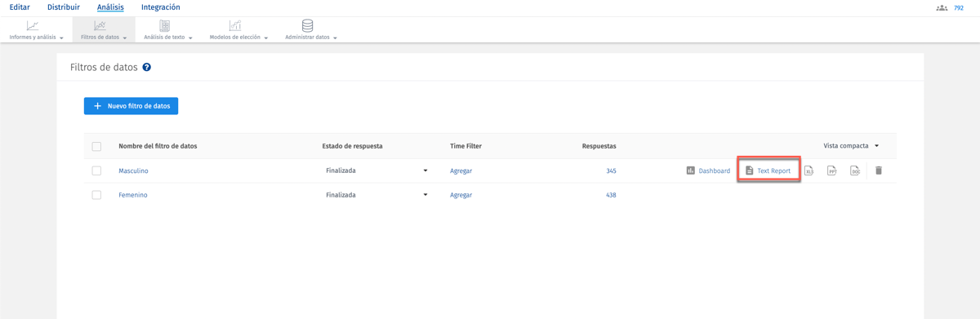
Task: Open the help icon beside Filtros de datos
Action: [147, 67]
